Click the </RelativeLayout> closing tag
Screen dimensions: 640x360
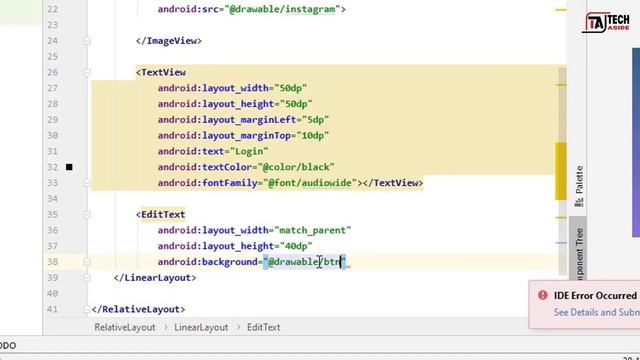coord(138,309)
